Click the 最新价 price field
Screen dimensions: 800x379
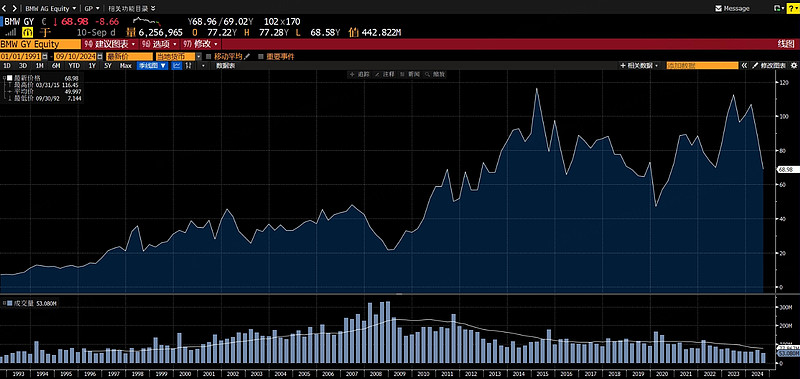coord(129,56)
